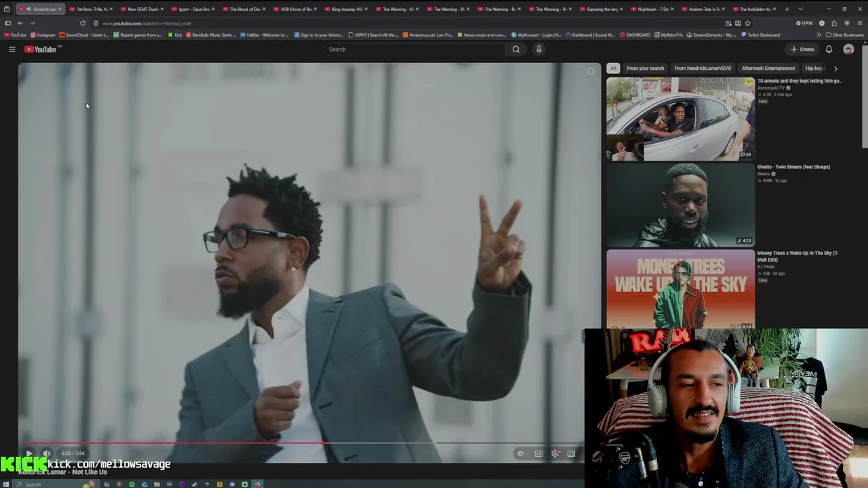Open the BandLab bookmark
868x488 pixels.
(x=211, y=35)
